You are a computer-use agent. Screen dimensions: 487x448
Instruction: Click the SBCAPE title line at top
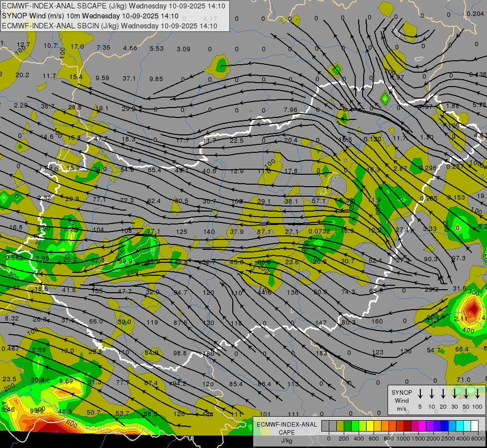(x=114, y=6)
